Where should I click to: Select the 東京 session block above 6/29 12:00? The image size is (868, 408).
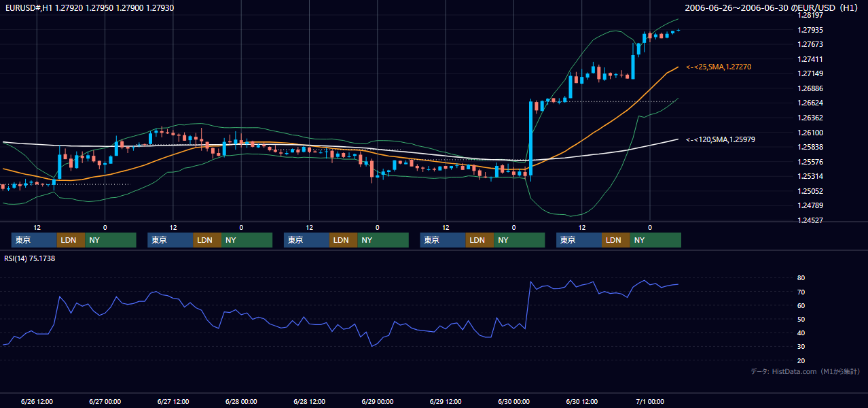tap(443, 240)
